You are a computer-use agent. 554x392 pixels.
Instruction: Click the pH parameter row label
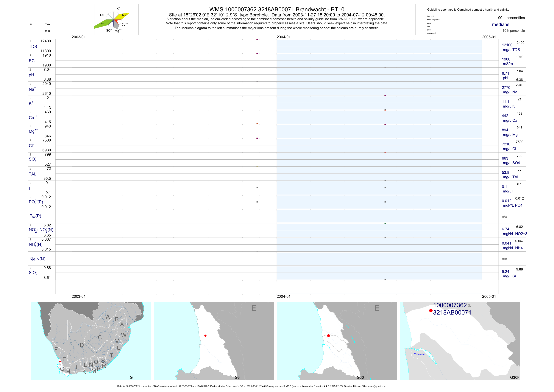point(31,75)
